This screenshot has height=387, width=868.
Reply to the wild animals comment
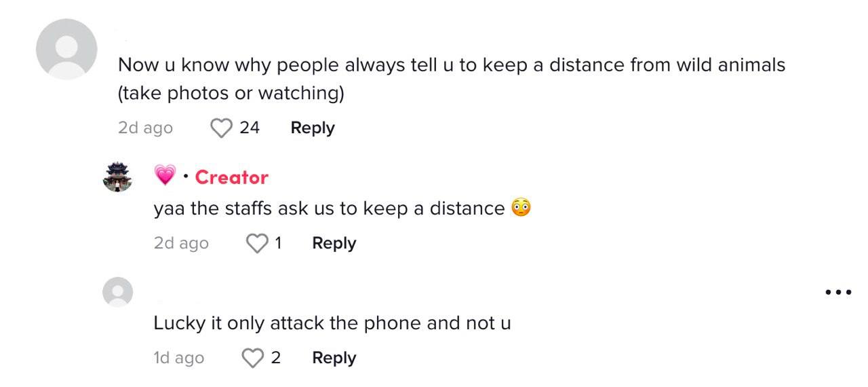(x=313, y=128)
